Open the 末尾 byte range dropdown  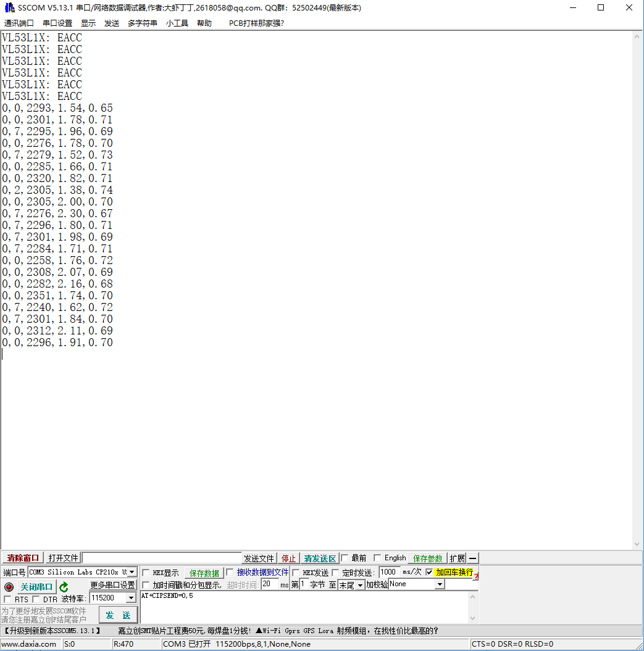pos(360,585)
